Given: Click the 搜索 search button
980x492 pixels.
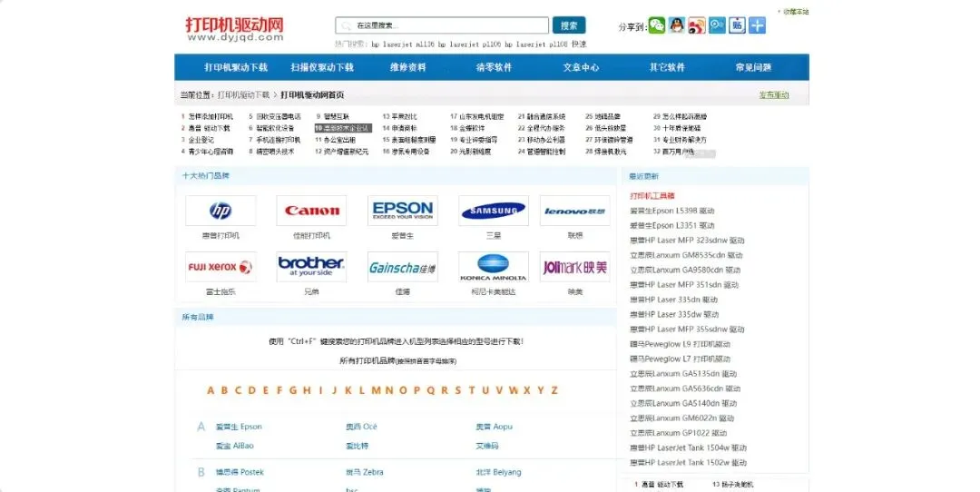Looking at the screenshot, I should (569, 25).
